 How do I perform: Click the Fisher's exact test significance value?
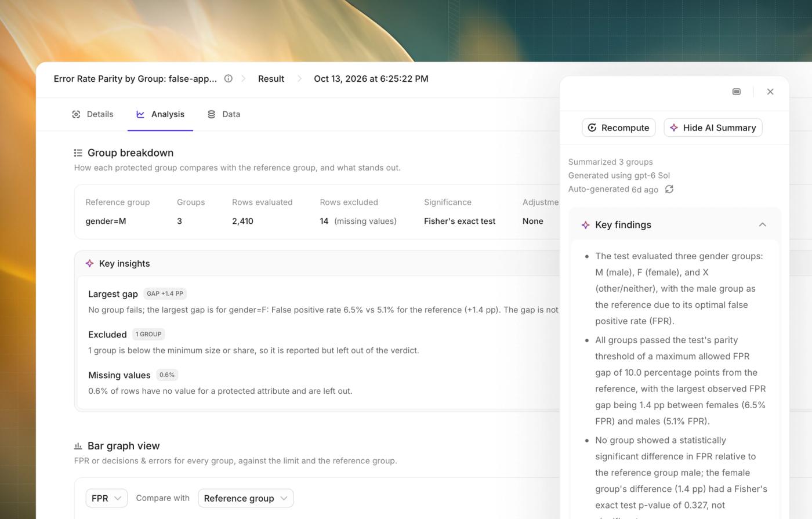click(459, 221)
